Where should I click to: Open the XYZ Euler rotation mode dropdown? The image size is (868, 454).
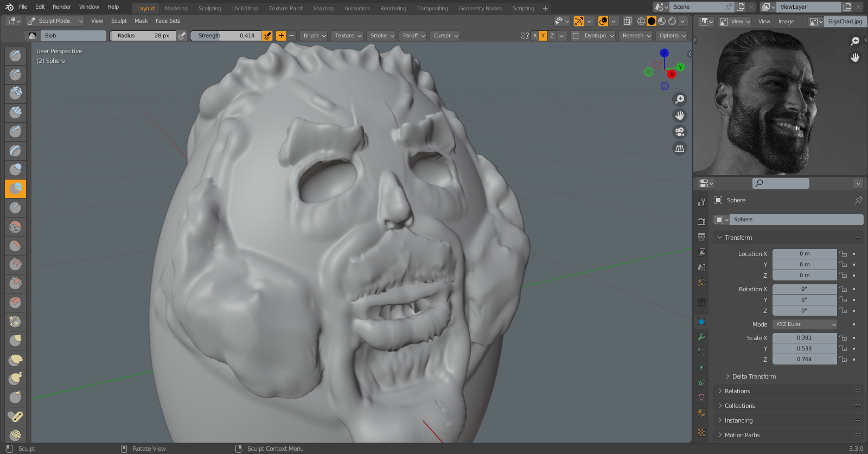tap(805, 324)
